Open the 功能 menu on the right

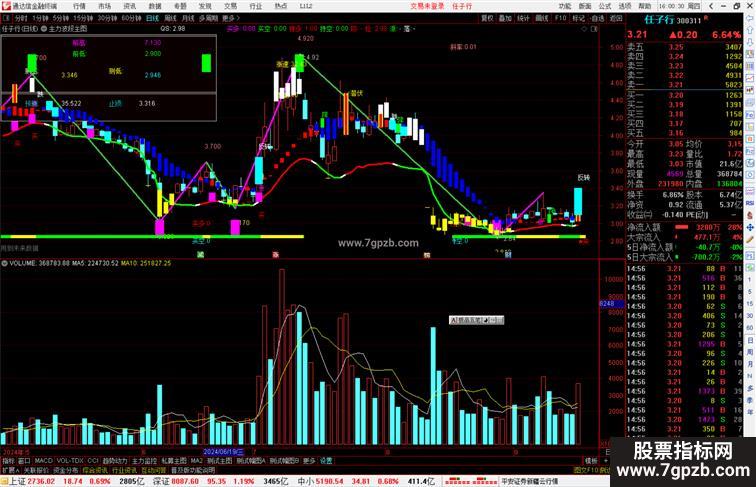pos(565,6)
